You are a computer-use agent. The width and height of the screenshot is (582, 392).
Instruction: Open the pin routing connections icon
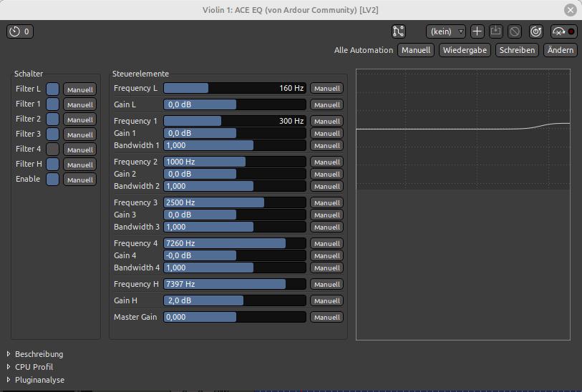pos(399,31)
